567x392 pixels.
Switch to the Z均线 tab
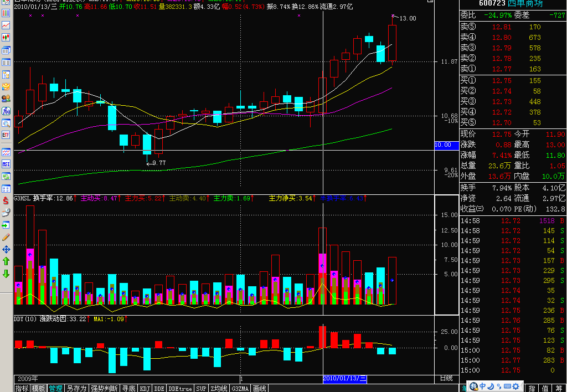click(219, 388)
